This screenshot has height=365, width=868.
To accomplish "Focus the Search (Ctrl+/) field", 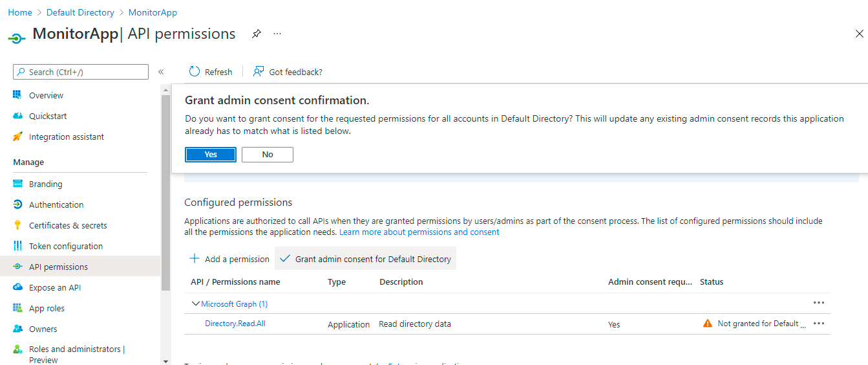I will (x=81, y=72).
